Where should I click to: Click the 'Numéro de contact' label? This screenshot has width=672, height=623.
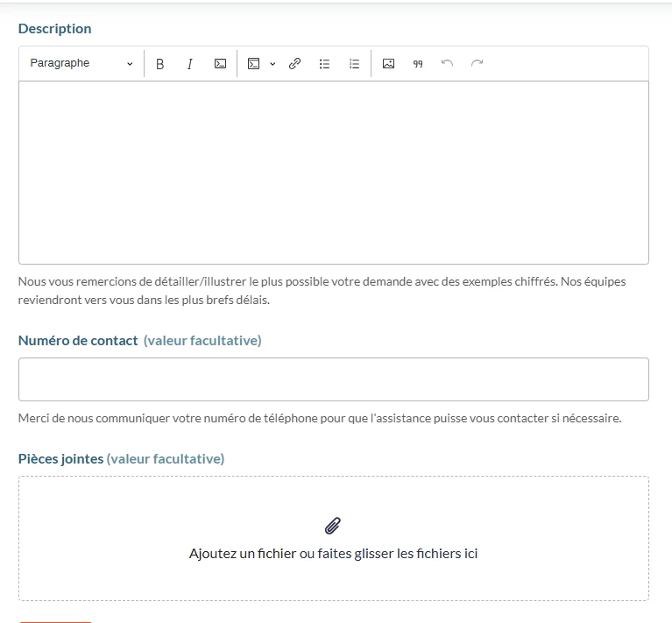(x=78, y=341)
